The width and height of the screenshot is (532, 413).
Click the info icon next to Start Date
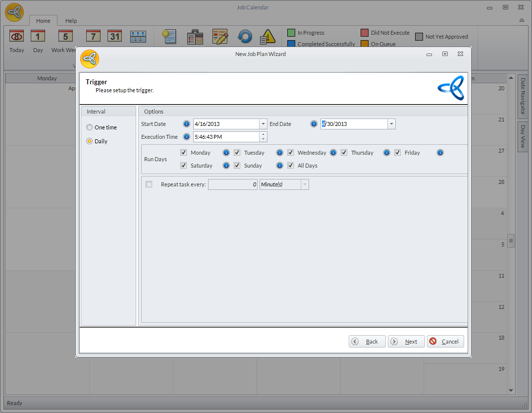coord(187,124)
